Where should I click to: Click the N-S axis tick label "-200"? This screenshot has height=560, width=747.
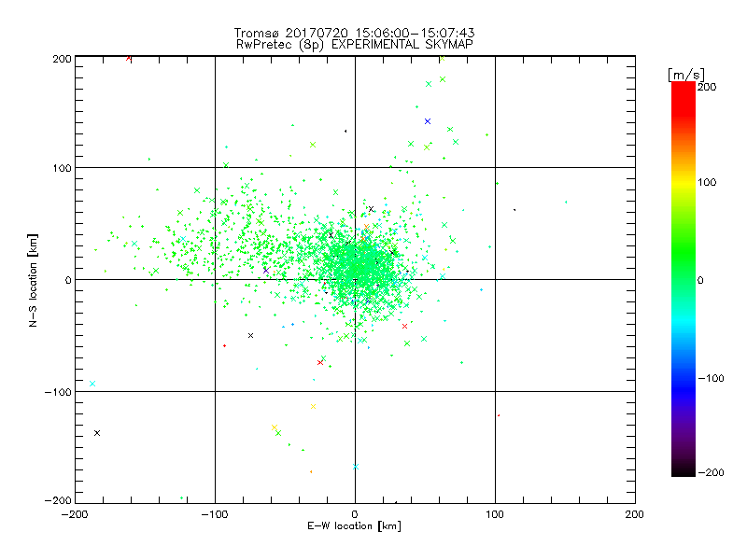58,500
